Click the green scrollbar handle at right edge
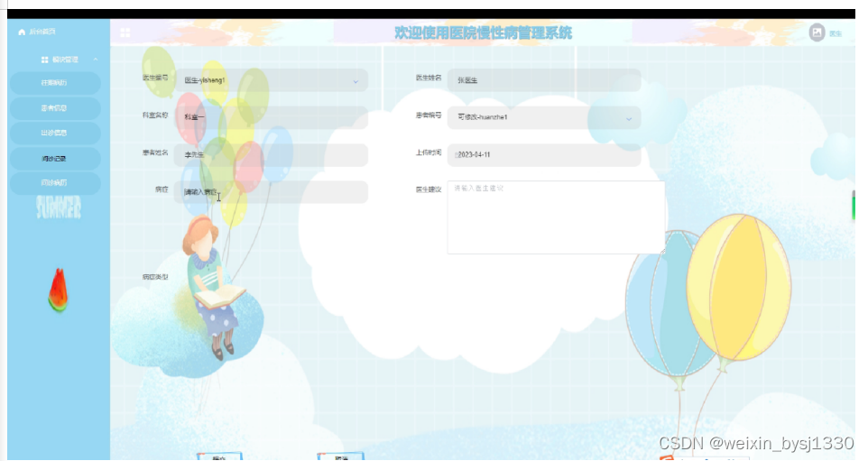 (x=854, y=205)
